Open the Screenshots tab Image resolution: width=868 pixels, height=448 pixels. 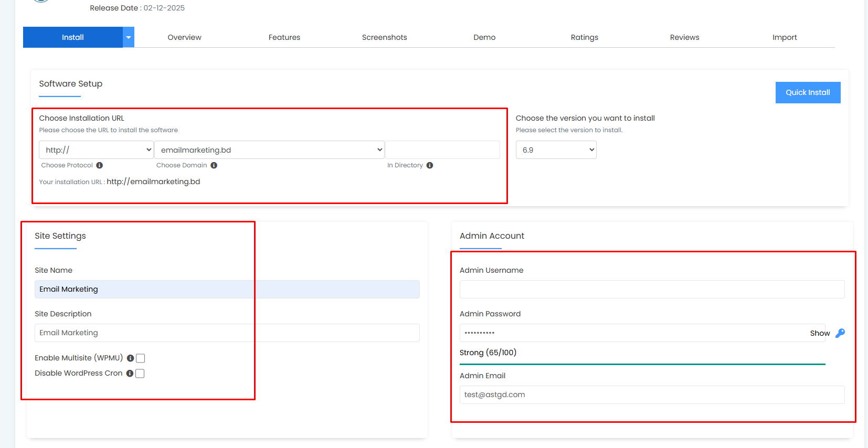click(384, 37)
